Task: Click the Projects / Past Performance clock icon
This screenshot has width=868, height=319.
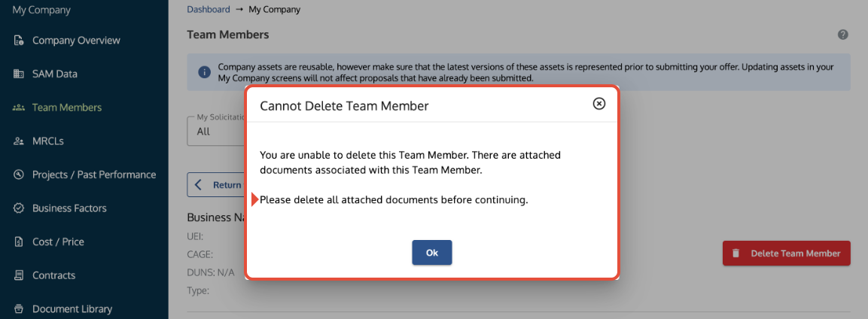Action: (18, 175)
